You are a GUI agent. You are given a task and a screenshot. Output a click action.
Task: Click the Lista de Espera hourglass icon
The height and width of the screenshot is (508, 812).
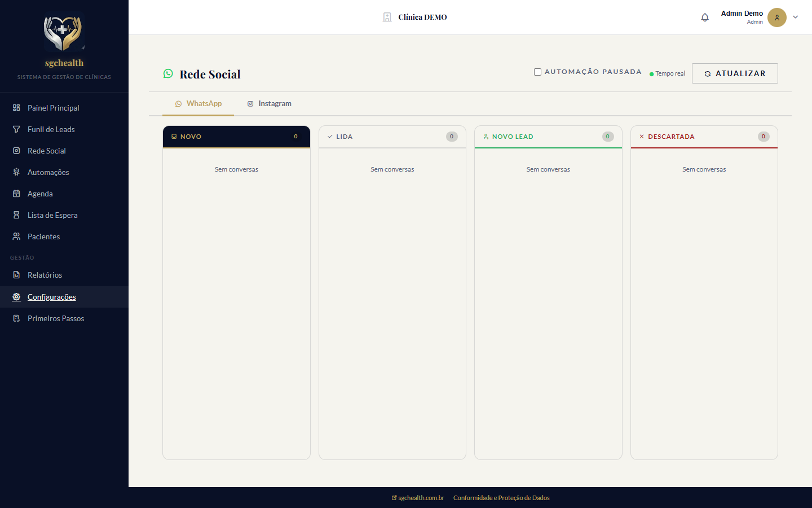pos(16,215)
